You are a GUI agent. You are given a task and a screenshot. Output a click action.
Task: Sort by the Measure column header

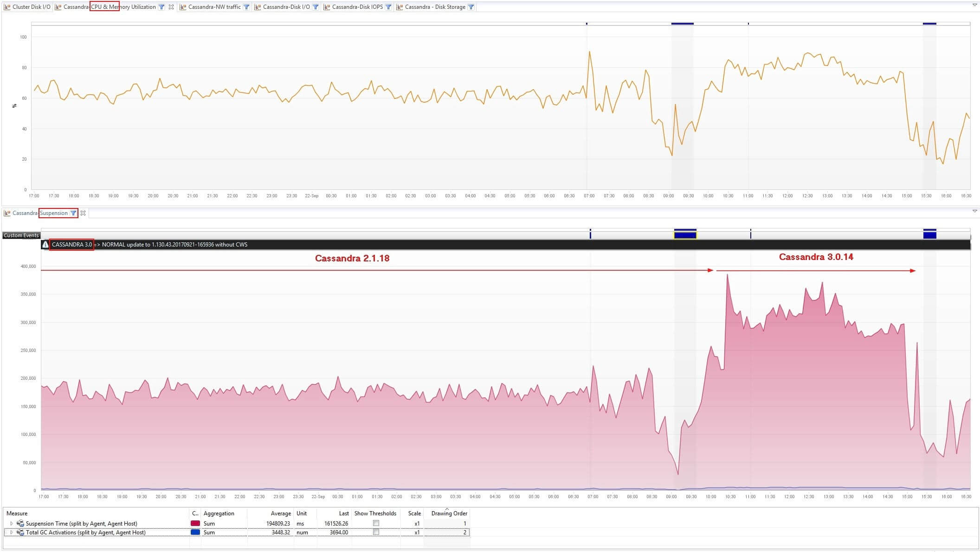[97, 513]
